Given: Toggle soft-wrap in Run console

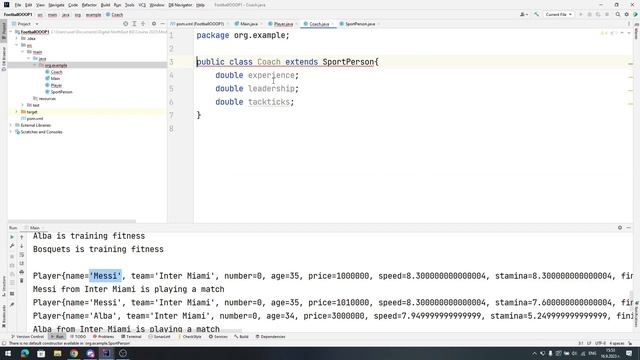Looking at the screenshot, I should [x=22, y=255].
